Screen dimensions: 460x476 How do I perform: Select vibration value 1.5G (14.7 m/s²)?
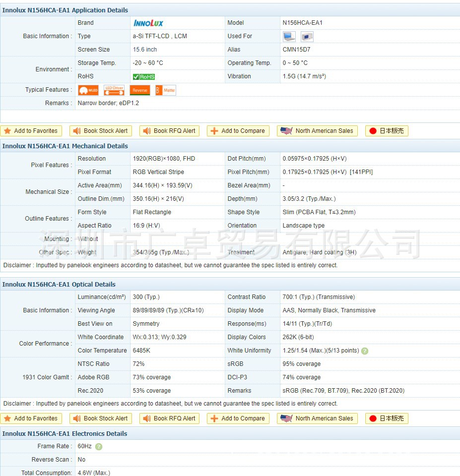(304, 76)
